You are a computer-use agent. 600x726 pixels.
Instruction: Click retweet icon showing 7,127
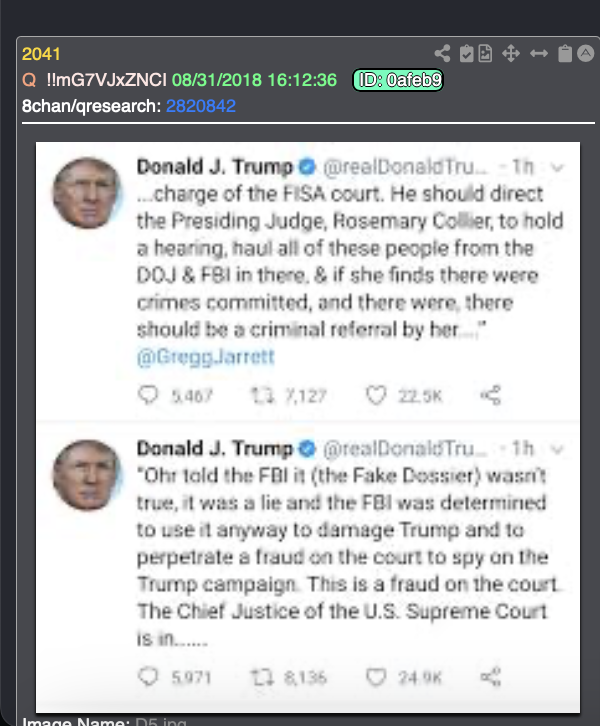[x=263, y=396]
